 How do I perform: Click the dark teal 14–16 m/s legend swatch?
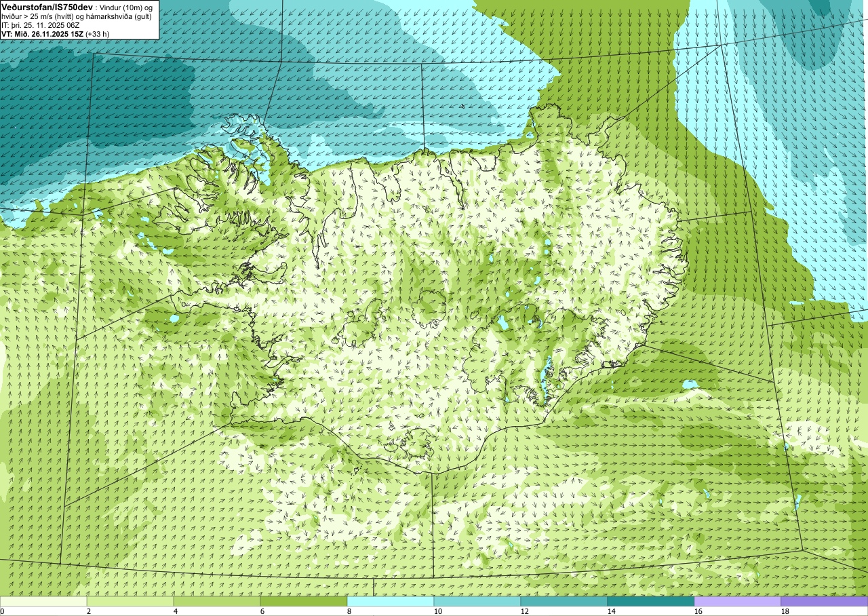coord(651,601)
